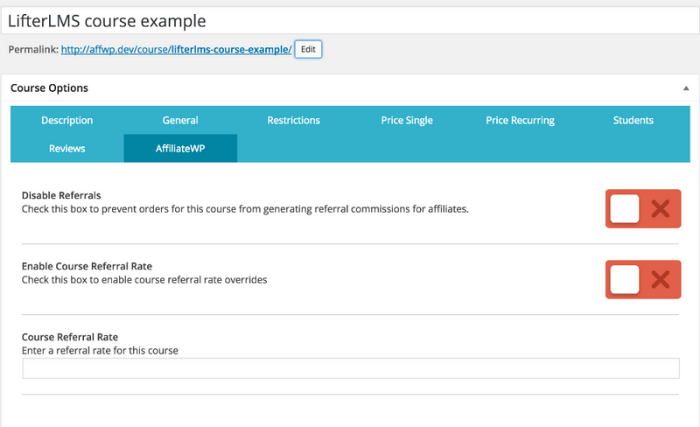Click red X icon on Enable Course Referral Rate switch
This screenshot has height=427, width=700.
pyautogui.click(x=659, y=279)
